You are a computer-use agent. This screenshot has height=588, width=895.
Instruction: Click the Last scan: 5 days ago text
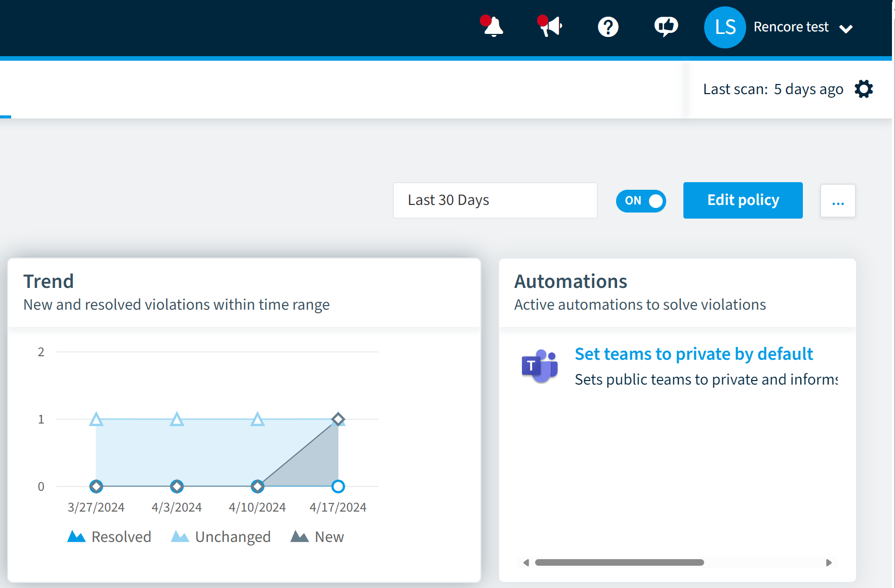click(x=773, y=90)
